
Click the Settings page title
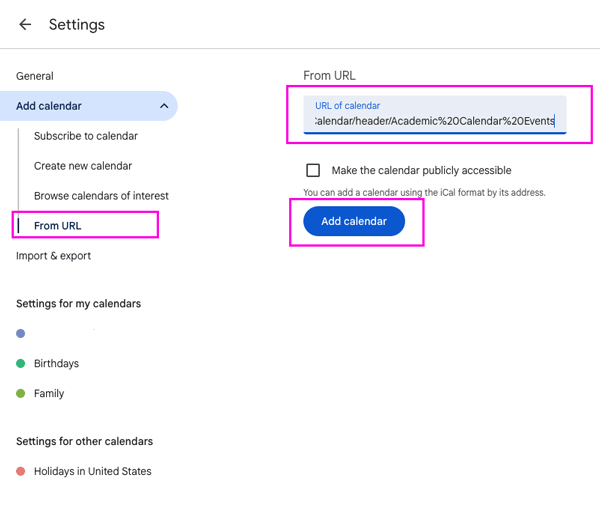77,25
